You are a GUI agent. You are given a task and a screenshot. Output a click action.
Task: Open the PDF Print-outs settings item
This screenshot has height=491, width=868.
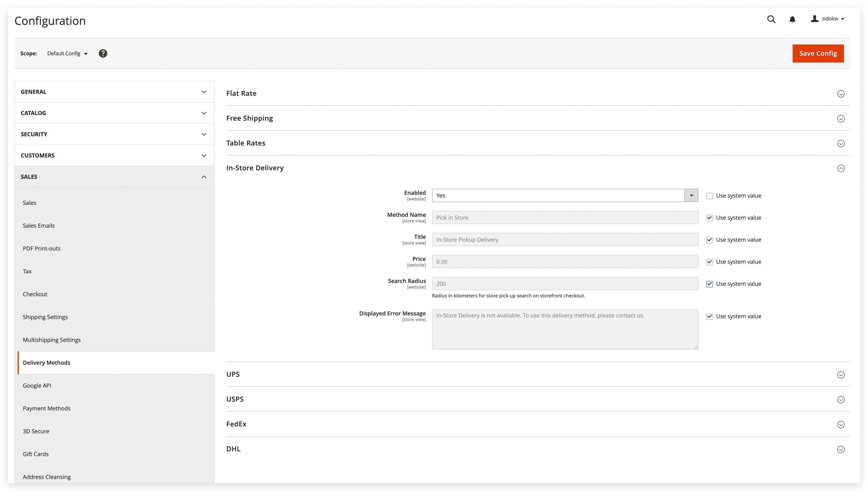tap(41, 249)
